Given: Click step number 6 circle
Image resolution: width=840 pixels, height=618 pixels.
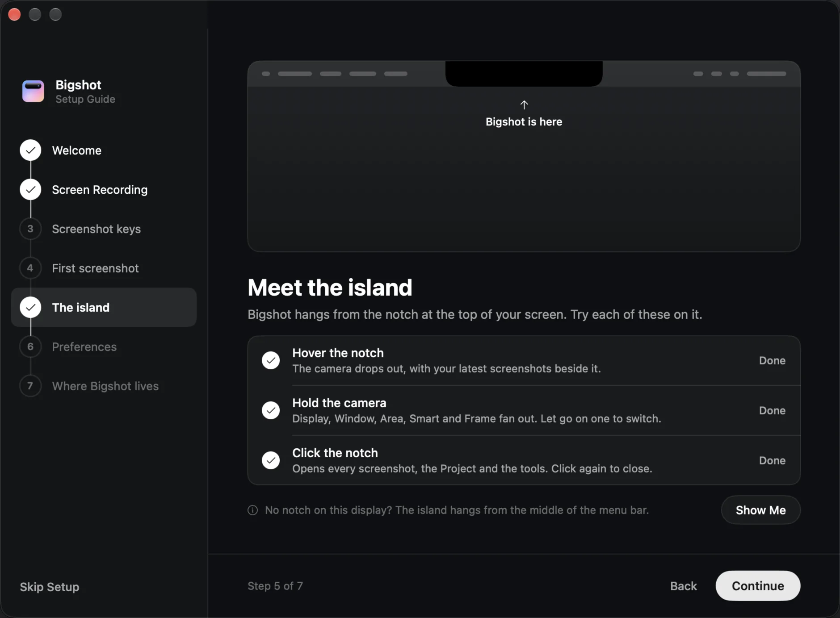Looking at the screenshot, I should tap(30, 347).
